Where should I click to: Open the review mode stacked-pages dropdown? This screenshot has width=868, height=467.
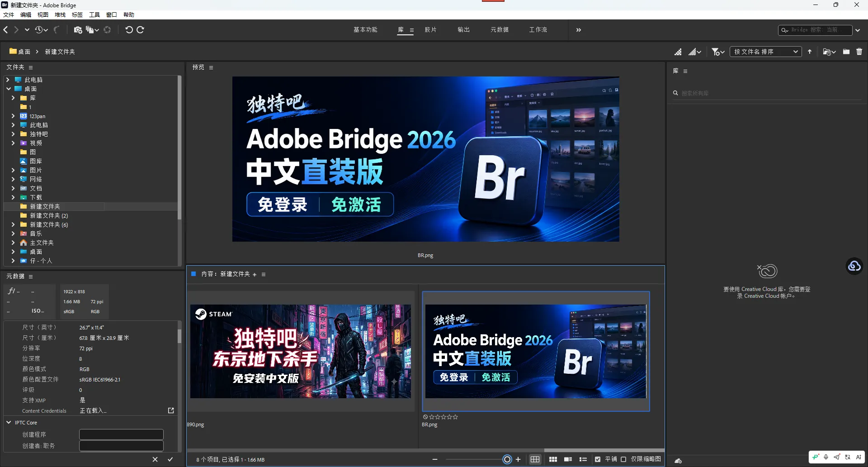[93, 30]
